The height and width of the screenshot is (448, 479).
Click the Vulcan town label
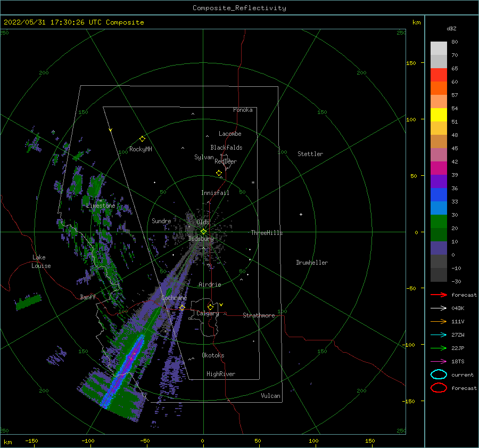click(271, 396)
